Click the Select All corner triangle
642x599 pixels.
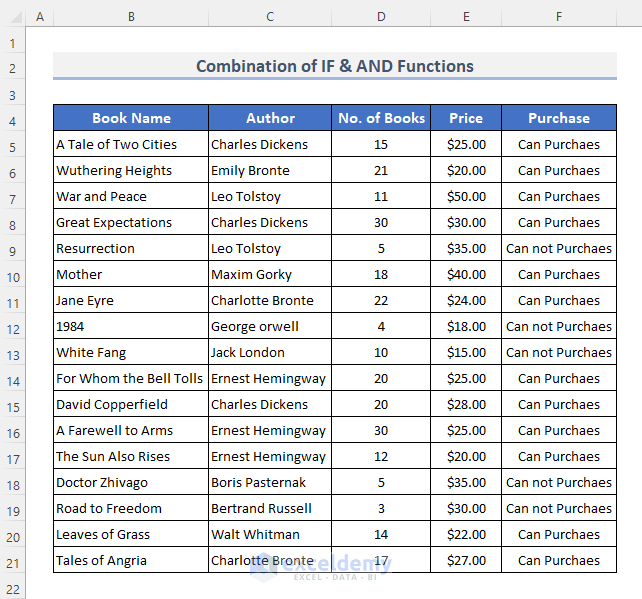click(13, 17)
